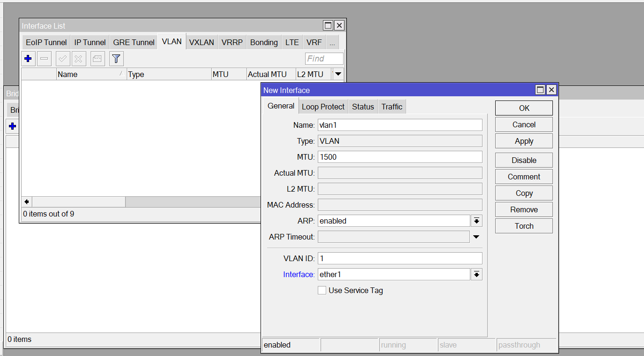Switch to the VXLAN tab
Viewport: 644px width, 356px height.
click(x=202, y=42)
